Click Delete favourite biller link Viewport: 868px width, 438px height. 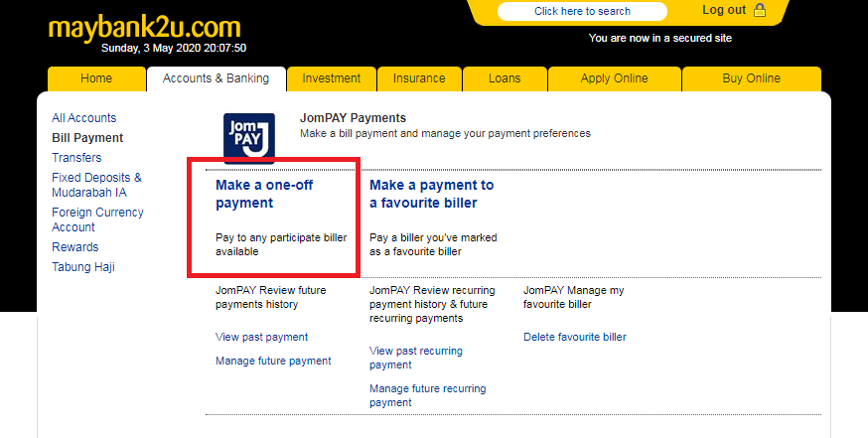point(575,338)
